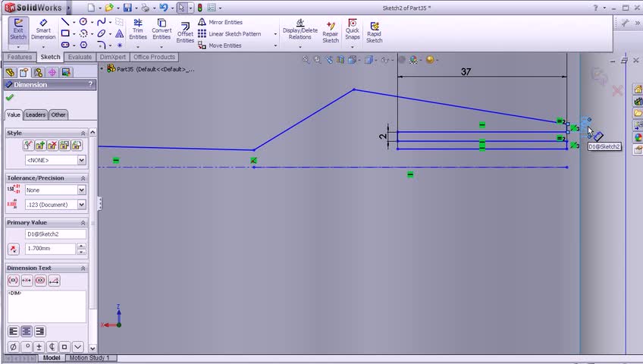Click the Save icon in title bar
Viewport: 643px width, 364px height.
click(127, 8)
